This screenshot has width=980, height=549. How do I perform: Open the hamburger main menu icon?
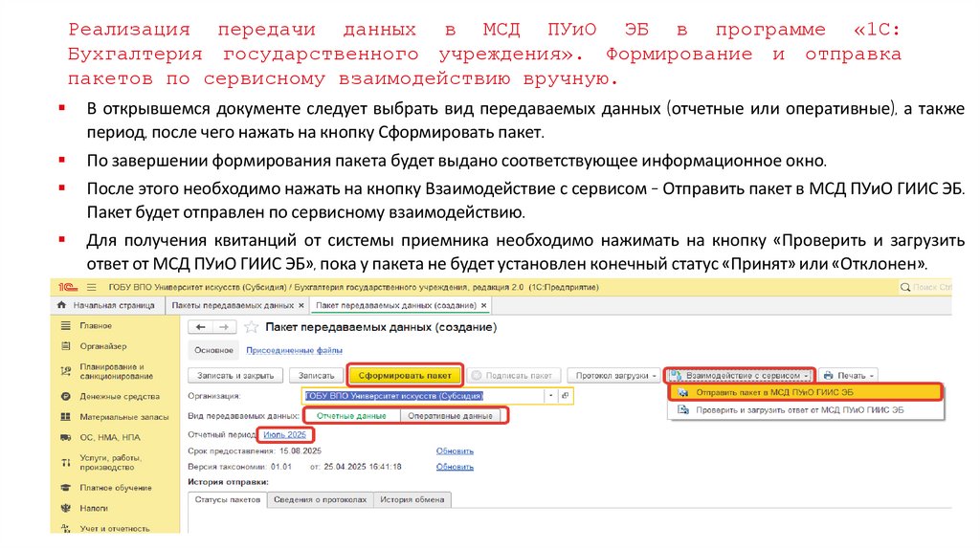click(x=91, y=287)
